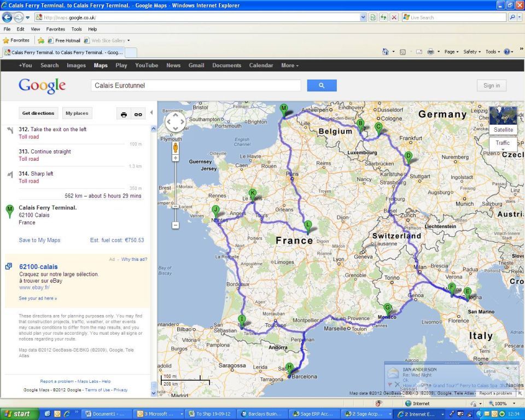Open the File menu

point(7,29)
